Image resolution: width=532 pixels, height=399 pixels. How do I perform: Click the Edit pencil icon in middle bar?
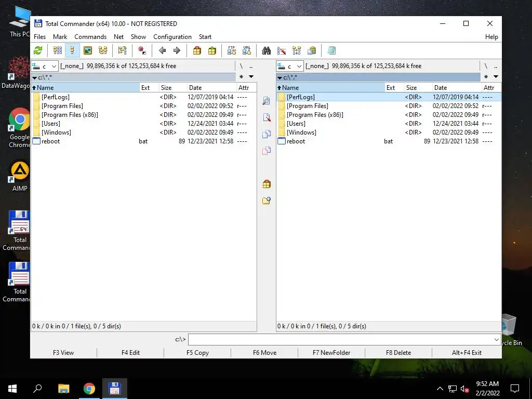coord(267,117)
